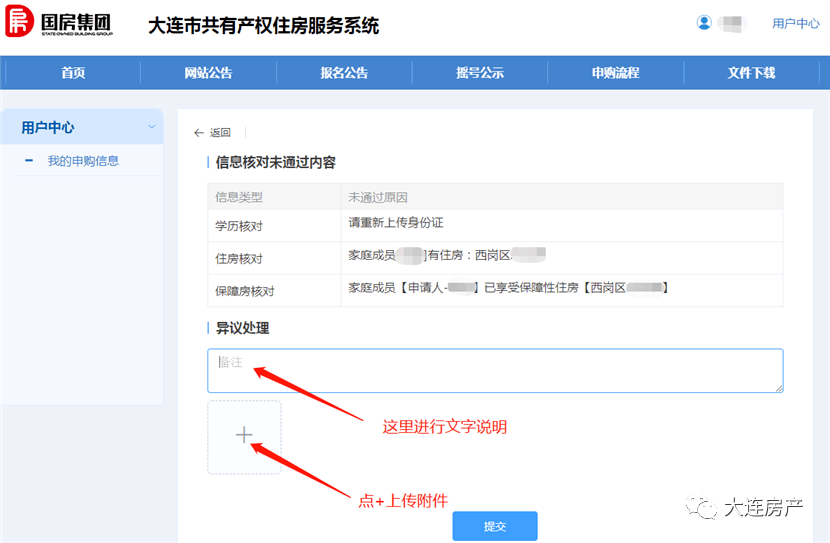Viewport: 830px width, 543px height.
Task: Open 网站公告 nav item
Action: [208, 73]
